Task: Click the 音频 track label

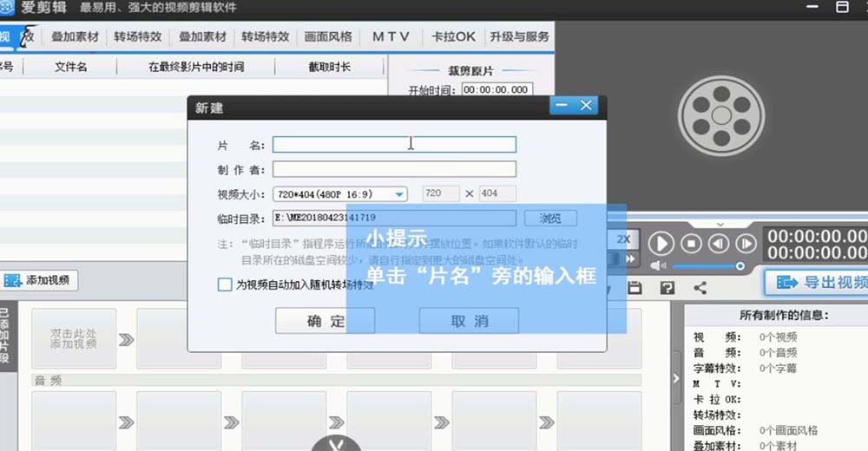Action: pos(48,380)
